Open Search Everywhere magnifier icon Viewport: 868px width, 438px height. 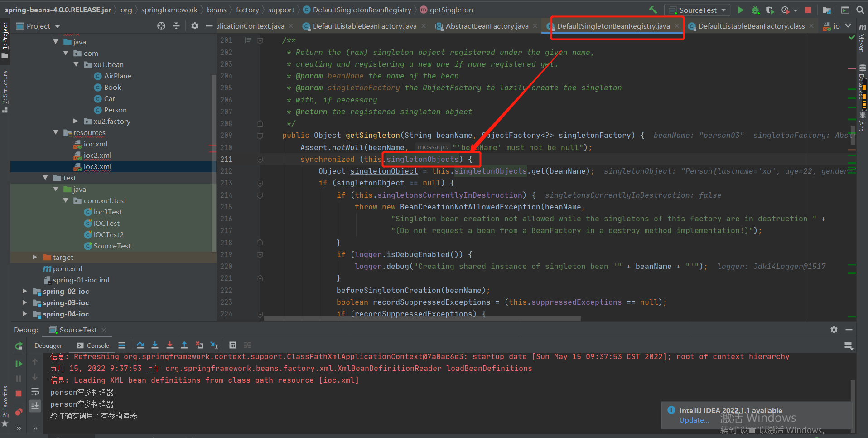click(860, 10)
